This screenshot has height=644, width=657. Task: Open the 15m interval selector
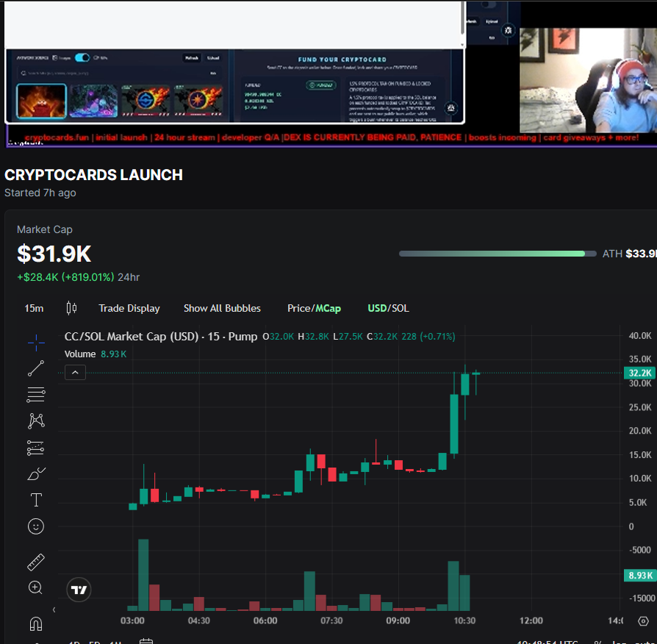[34, 308]
